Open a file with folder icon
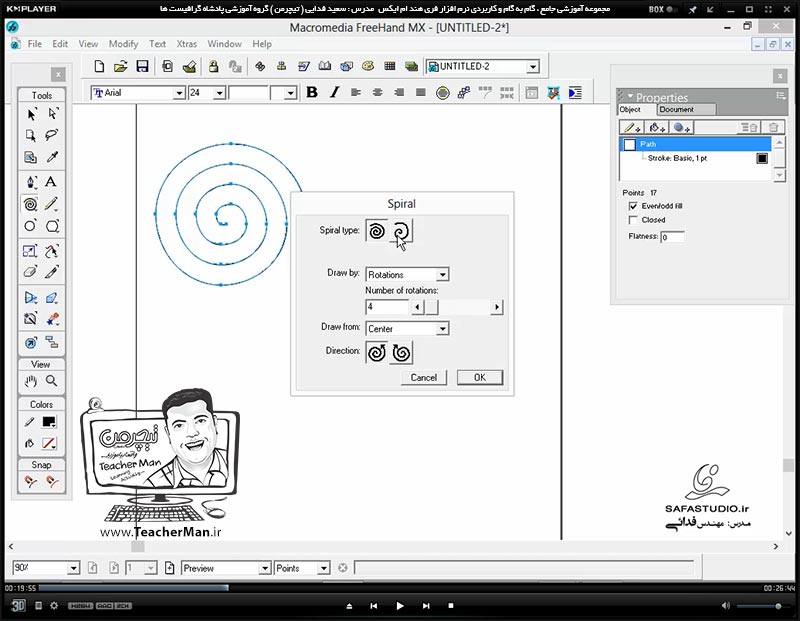The width and height of the screenshot is (800, 621). (x=120, y=66)
